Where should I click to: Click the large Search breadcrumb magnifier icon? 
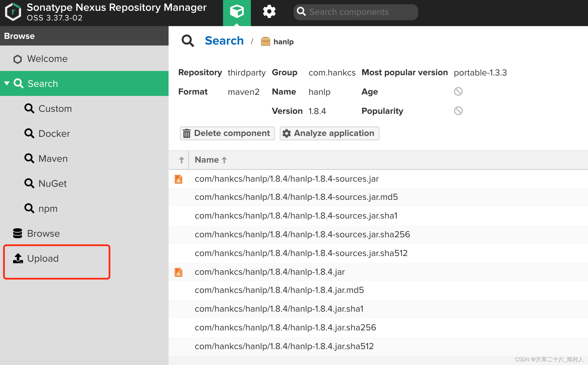pyautogui.click(x=188, y=41)
